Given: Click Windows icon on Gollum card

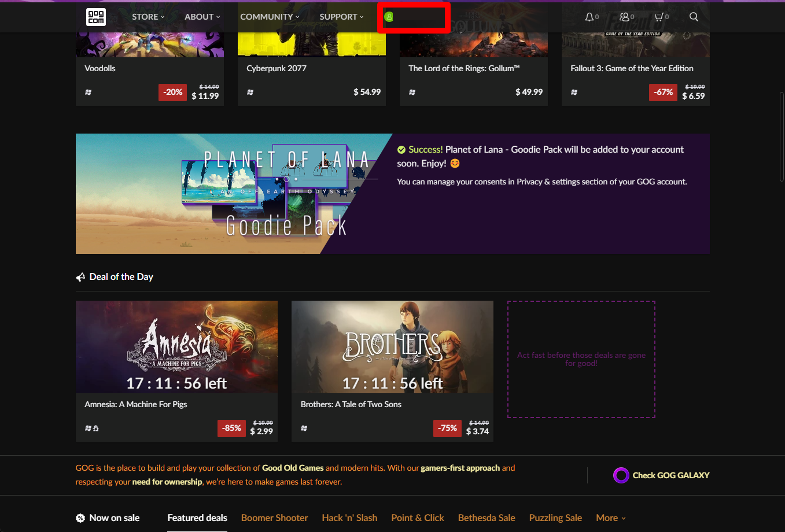Looking at the screenshot, I should coord(412,92).
